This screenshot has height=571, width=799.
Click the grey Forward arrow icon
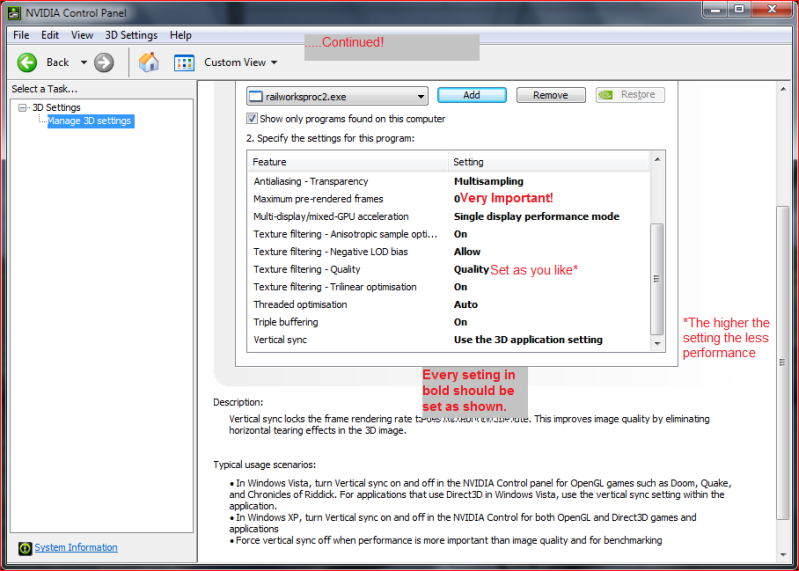(x=104, y=63)
